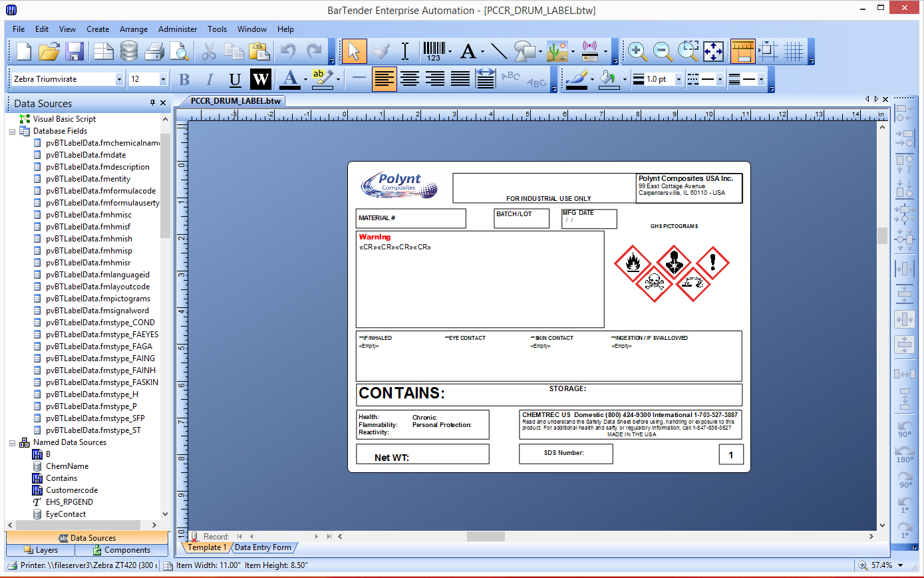Select the Polynt Composites logo on label
924x578 pixels.
tap(399, 186)
